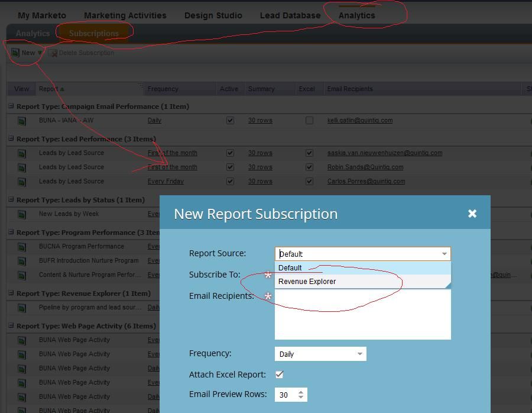532x413 pixels.
Task: Click view icon for BUCNA Program Performance
Action: pyautogui.click(x=22, y=247)
